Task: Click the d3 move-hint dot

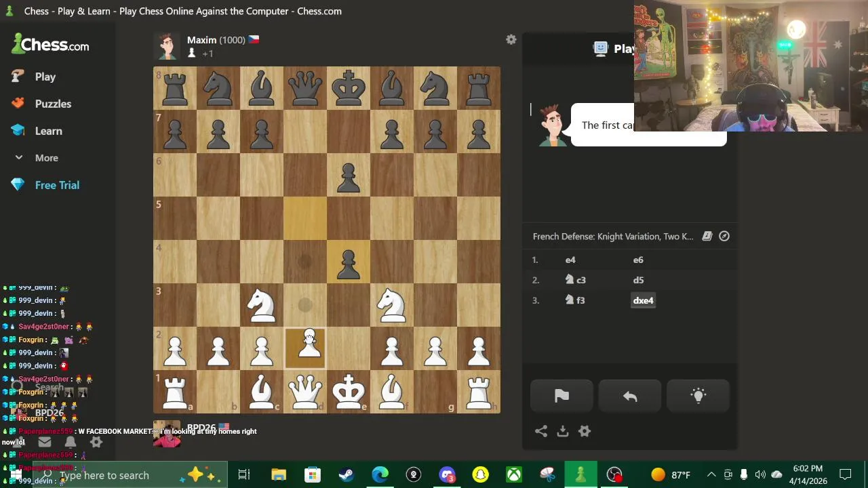Action: tap(305, 305)
